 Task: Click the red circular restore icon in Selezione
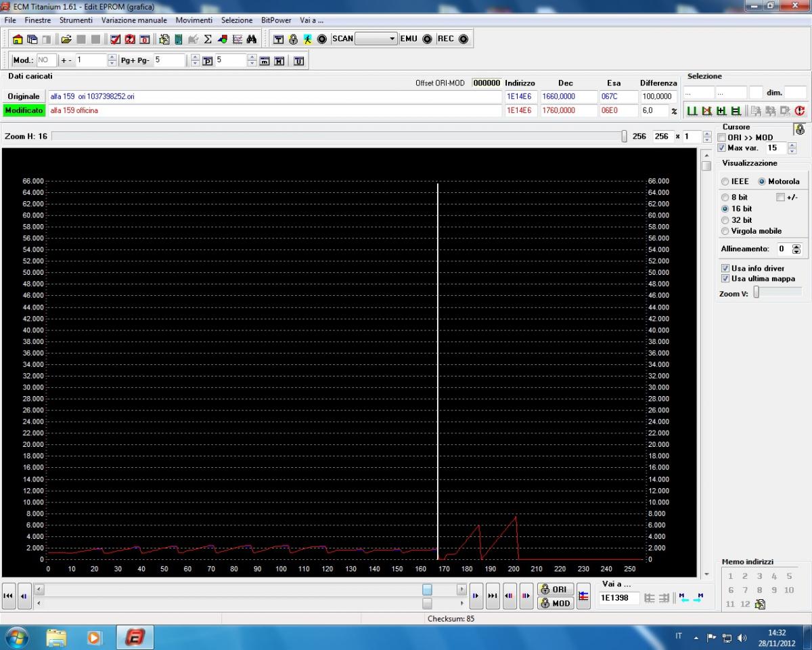[800, 110]
